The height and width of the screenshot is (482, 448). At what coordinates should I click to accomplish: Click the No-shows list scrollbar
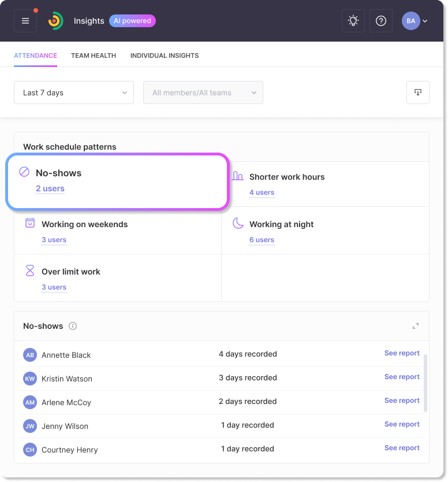pyautogui.click(x=425, y=383)
